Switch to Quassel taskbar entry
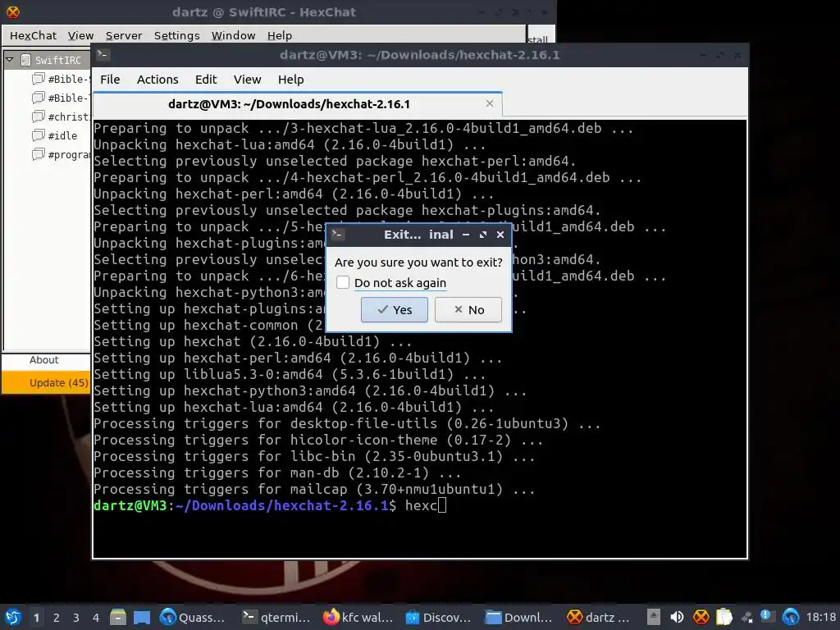Viewport: 840px width, 630px height. pos(194,617)
